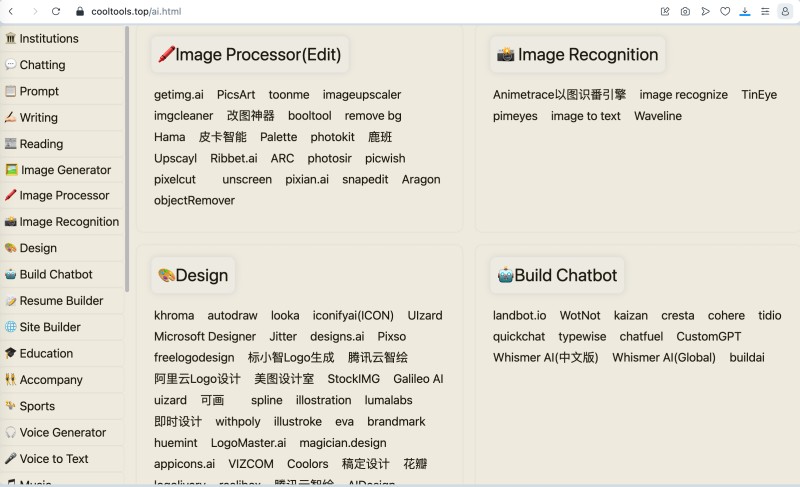Click the send/play arrow toolbar icon
This screenshot has width=800, height=487.
705,11
